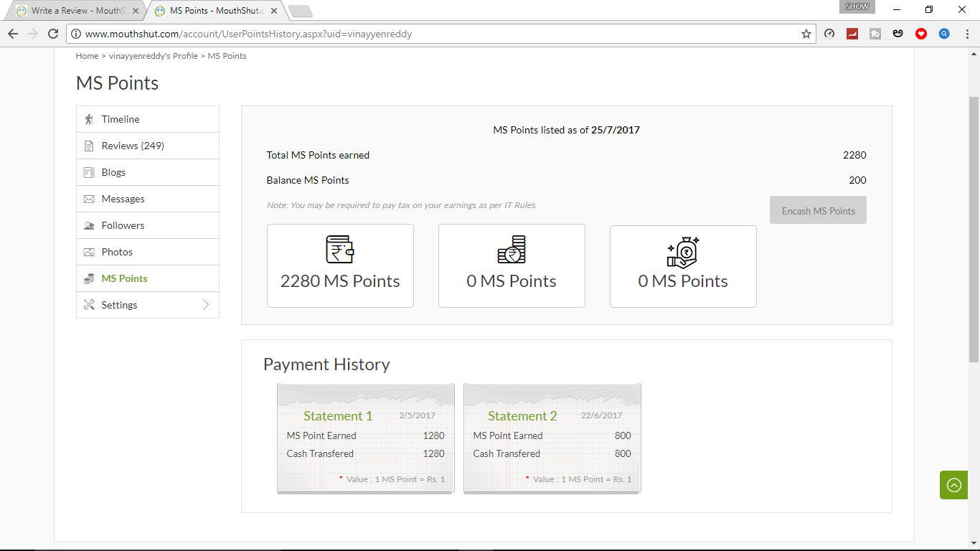The image size is (980, 551).
Task: Bookmark this page with the star icon
Action: point(806,34)
